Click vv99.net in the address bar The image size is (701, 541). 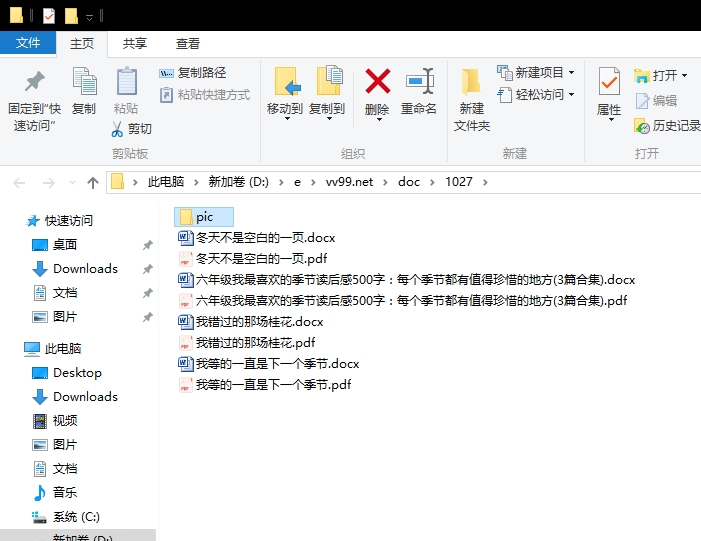(x=349, y=182)
